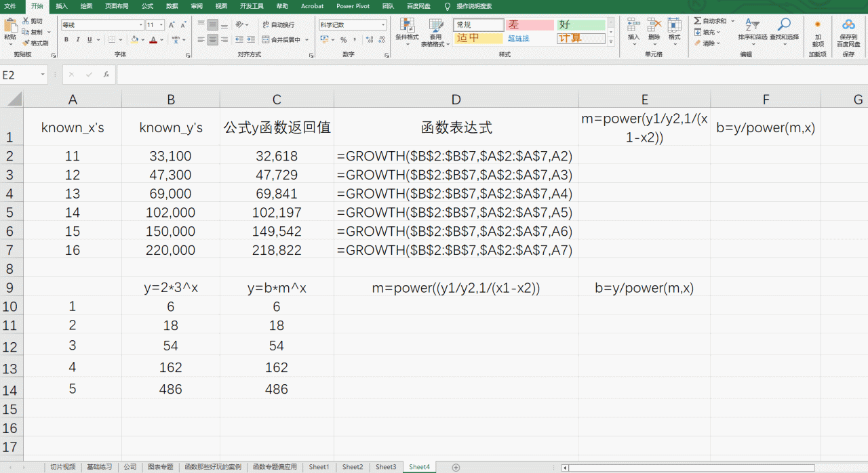Apply the yellow Fill Color bucket
Image resolution: width=868 pixels, height=473 pixels.
point(134,40)
